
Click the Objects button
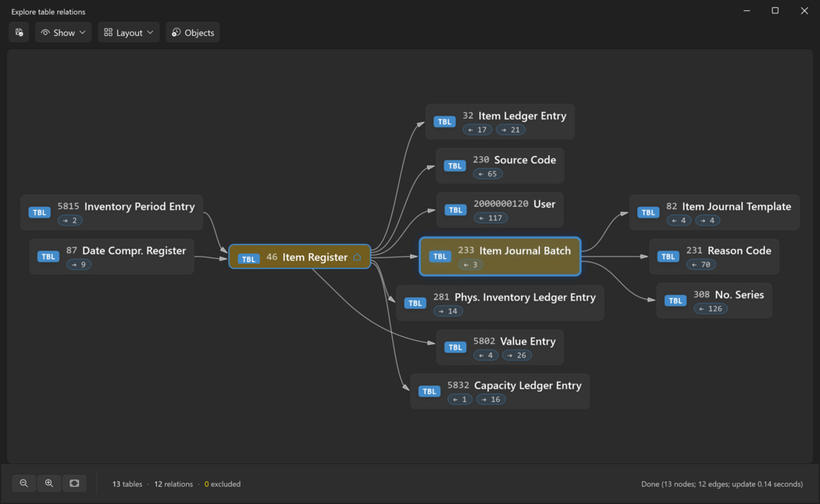[x=193, y=33]
